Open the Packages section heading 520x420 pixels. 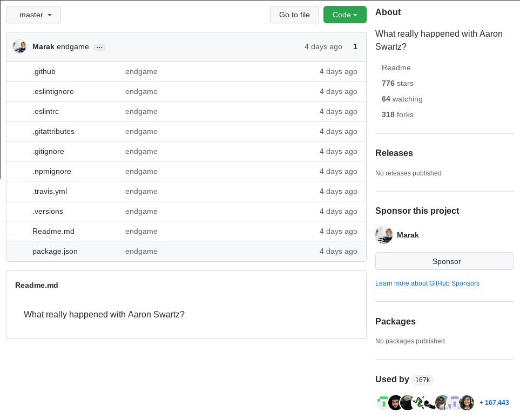(x=395, y=321)
